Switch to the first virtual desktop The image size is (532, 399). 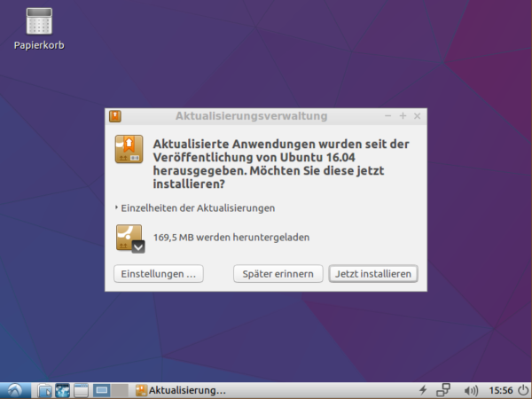[102, 390]
